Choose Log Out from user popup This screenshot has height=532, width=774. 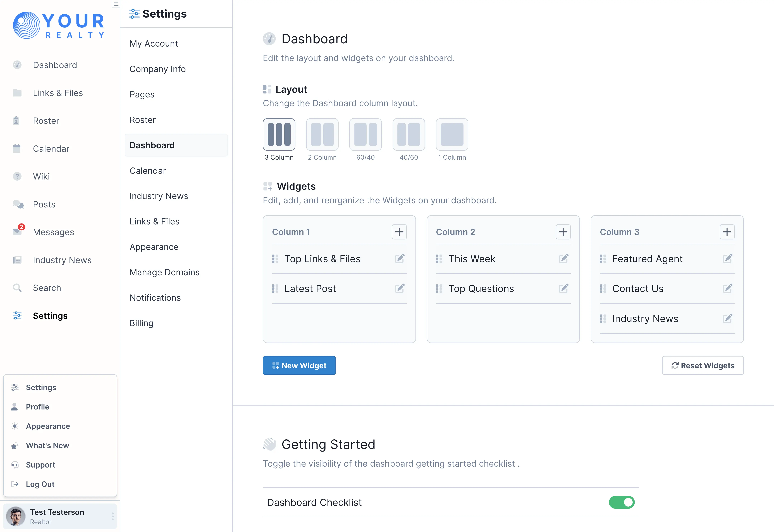[40, 484]
